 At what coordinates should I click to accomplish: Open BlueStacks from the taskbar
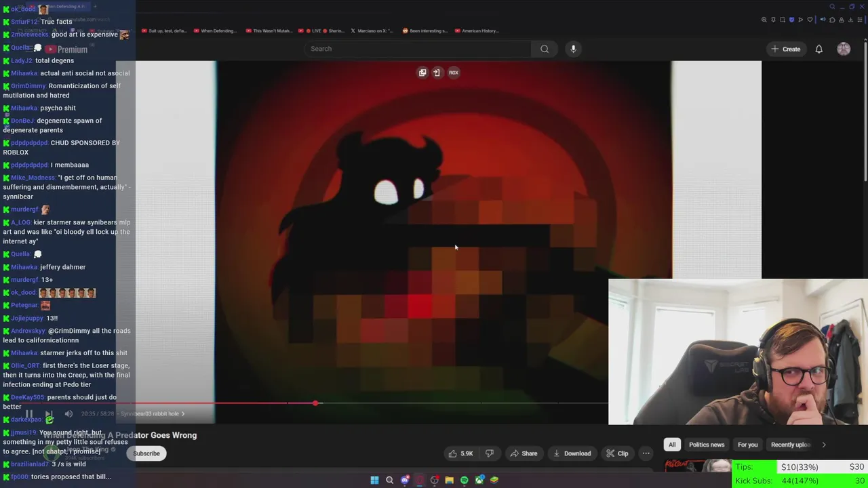(494, 480)
